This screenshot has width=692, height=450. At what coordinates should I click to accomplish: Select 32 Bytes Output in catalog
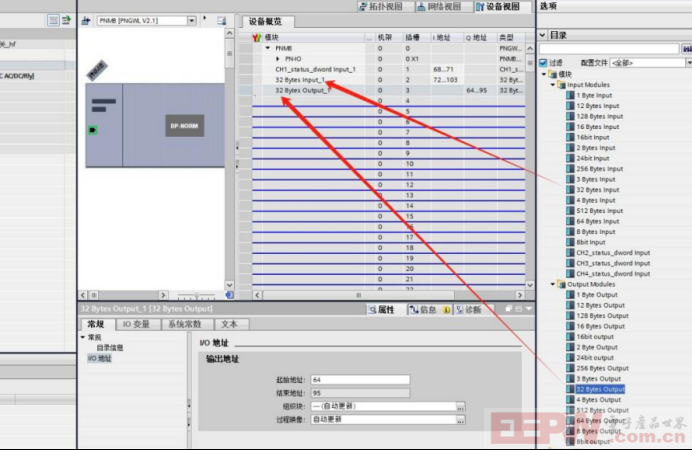pyautogui.click(x=600, y=390)
